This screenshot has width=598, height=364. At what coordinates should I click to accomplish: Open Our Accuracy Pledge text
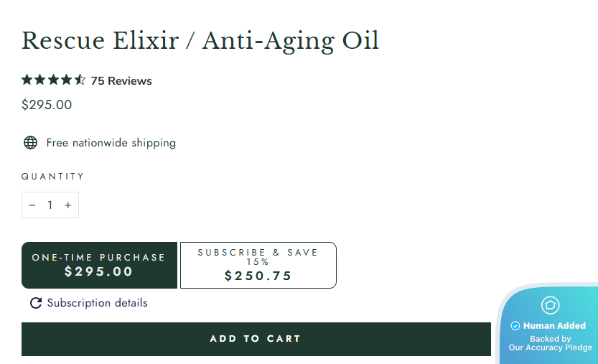[x=551, y=347]
